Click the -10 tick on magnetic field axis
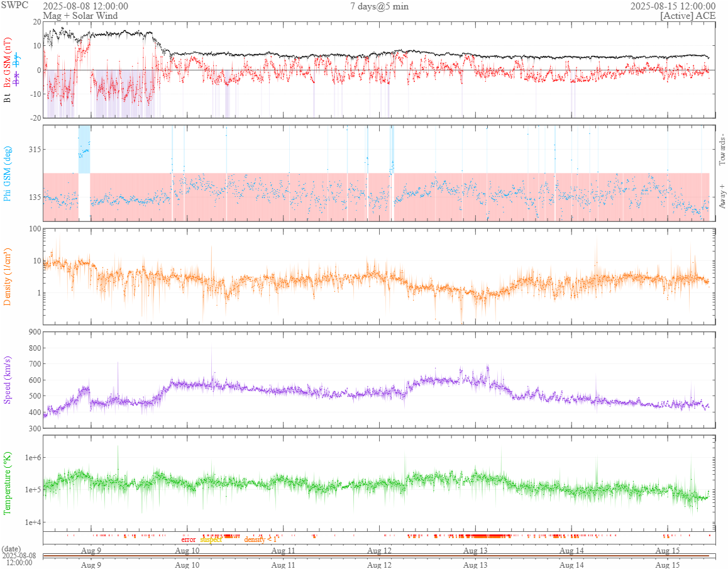The height and width of the screenshot is (569, 728). 35,94
